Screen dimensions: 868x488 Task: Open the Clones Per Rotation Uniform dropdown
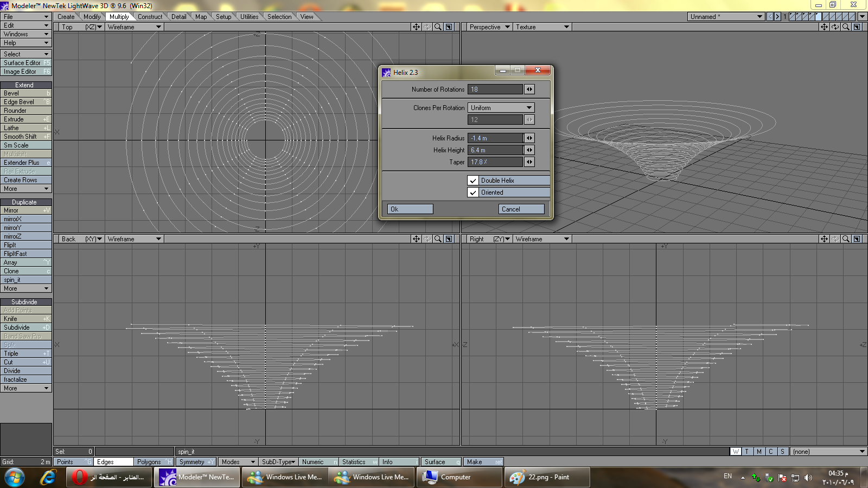[501, 108]
